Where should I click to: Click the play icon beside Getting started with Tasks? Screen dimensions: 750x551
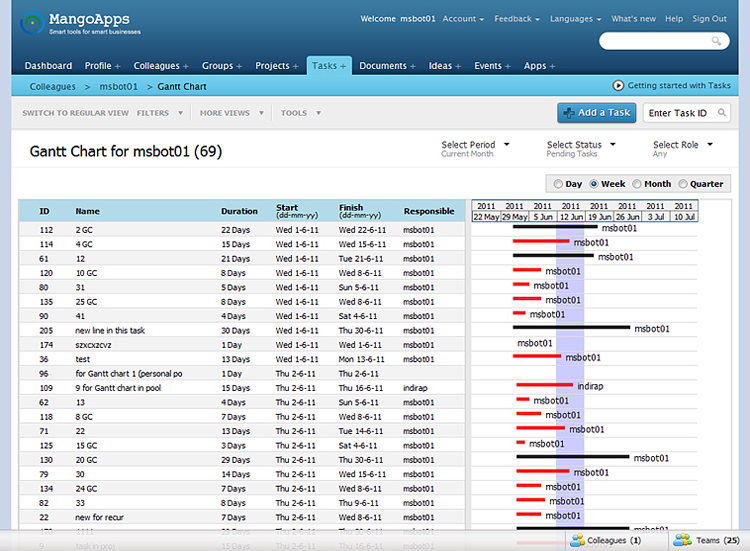coord(618,86)
